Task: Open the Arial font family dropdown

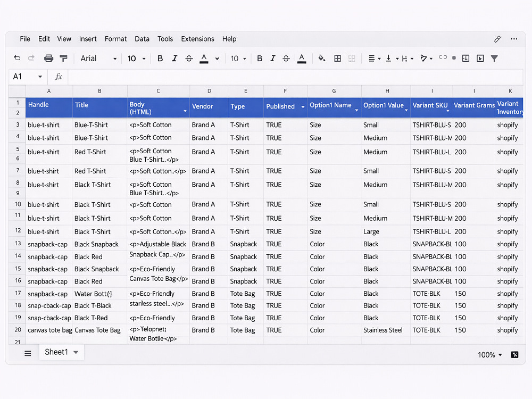Action: (x=98, y=59)
